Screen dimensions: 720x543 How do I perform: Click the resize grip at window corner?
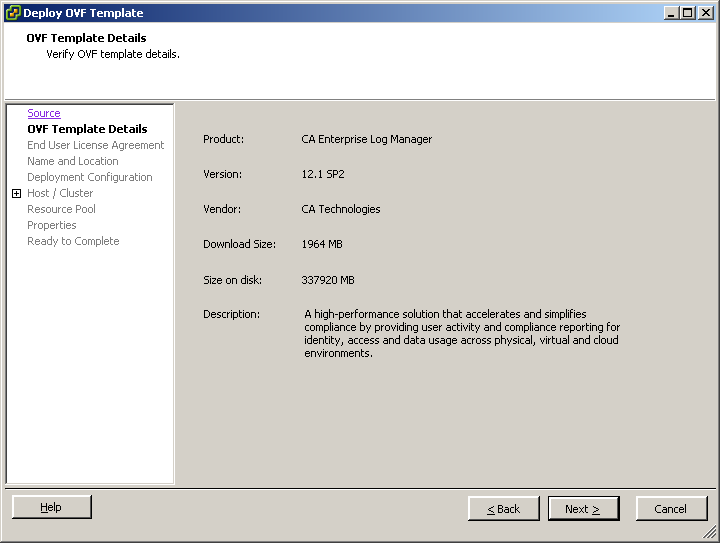click(711, 535)
